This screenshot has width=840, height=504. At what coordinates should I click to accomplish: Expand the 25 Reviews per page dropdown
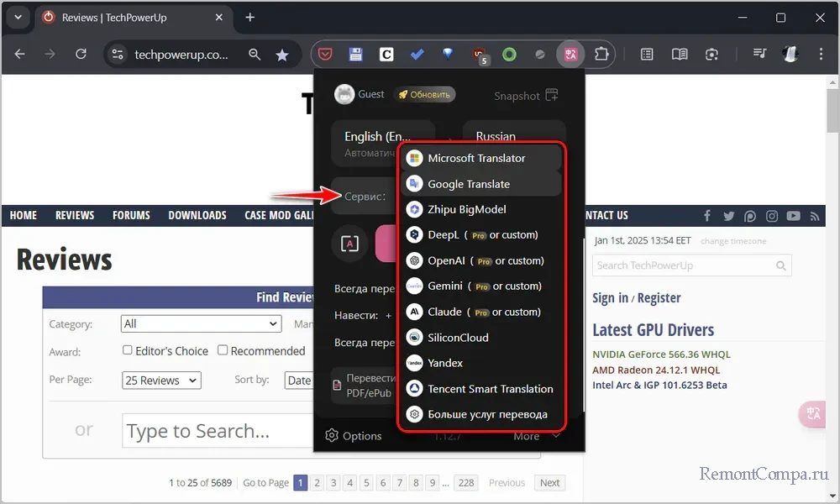[161, 381]
